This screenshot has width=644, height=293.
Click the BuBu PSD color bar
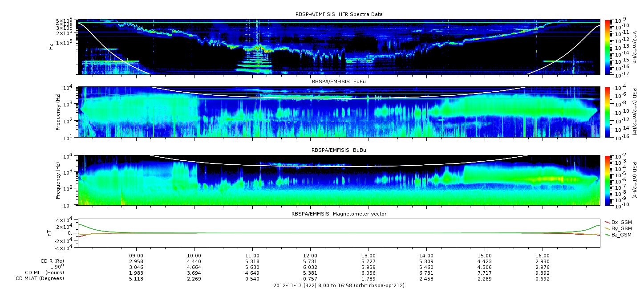click(x=608, y=180)
